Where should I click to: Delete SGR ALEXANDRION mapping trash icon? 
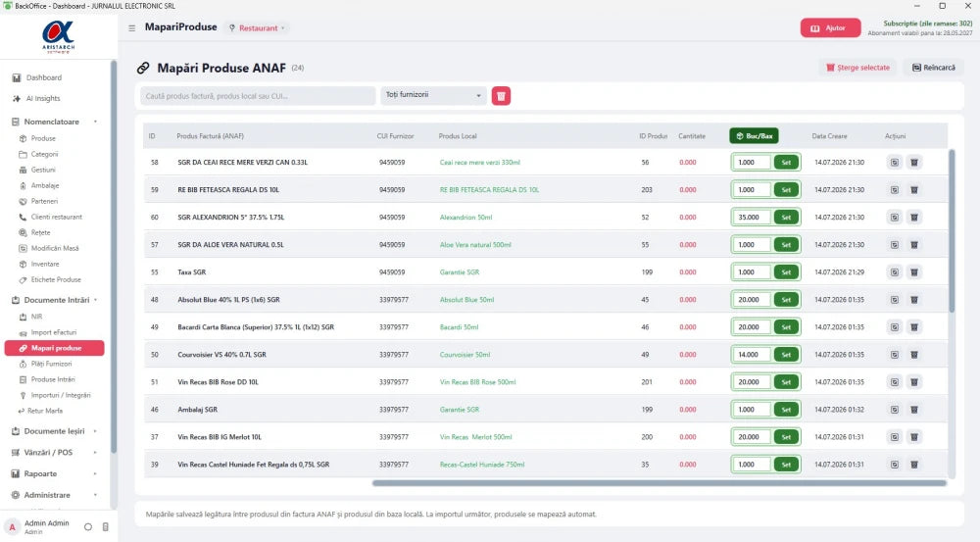(x=913, y=218)
